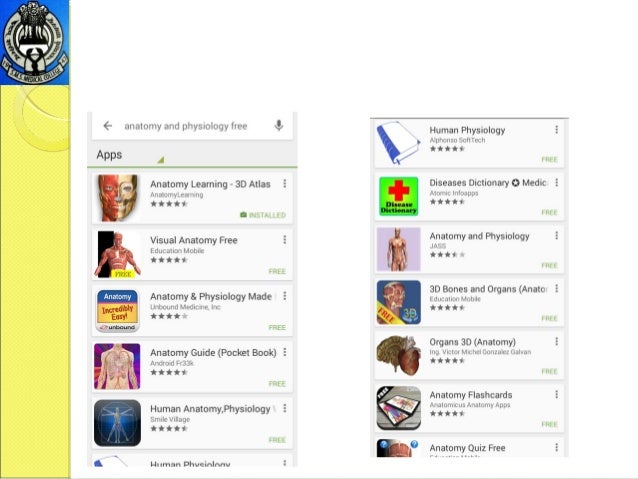Tap the back arrow in search bar
This screenshot has width=638, height=479.
[x=107, y=126]
